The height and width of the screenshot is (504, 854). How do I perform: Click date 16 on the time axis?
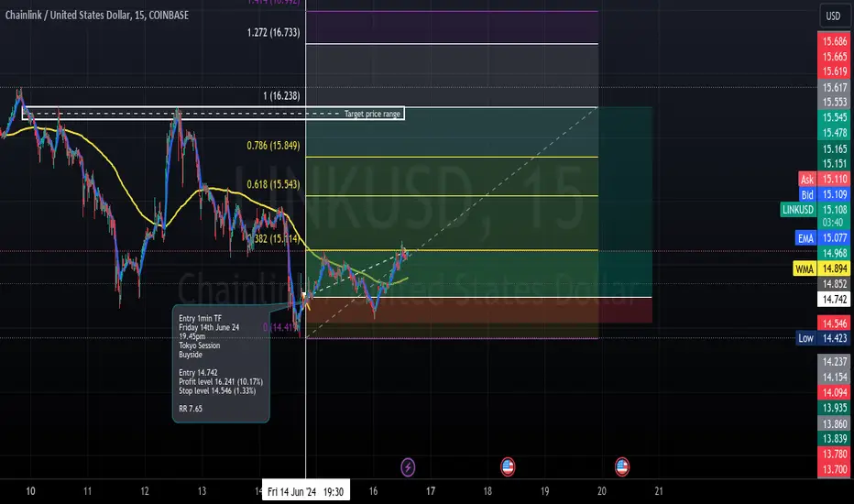pos(373,491)
